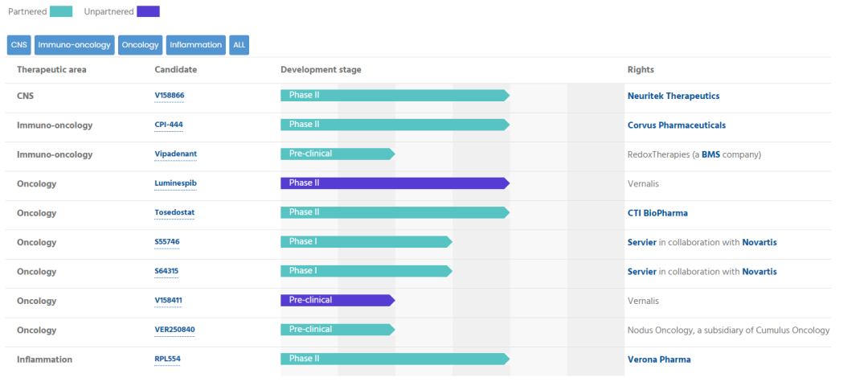Filter pipeline by Immuno-oncology button
Viewport: 868px width, 390px height.
tap(74, 45)
